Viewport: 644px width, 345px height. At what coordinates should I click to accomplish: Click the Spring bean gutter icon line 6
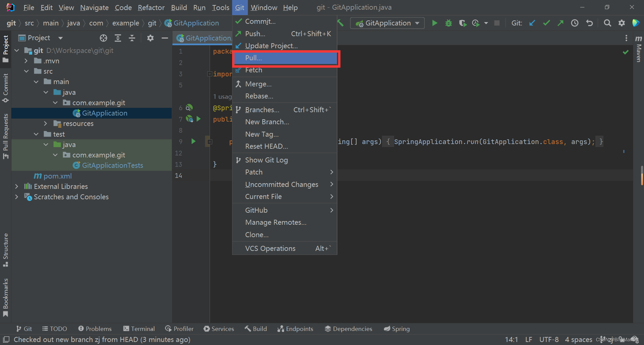click(189, 108)
